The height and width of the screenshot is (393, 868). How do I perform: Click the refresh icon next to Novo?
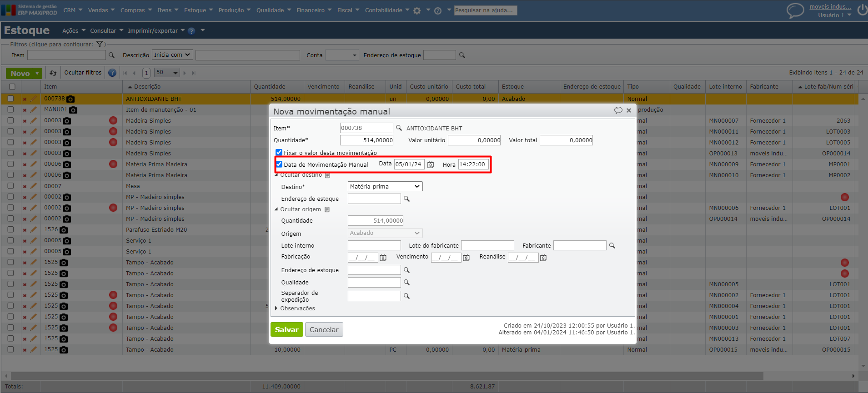(x=53, y=73)
